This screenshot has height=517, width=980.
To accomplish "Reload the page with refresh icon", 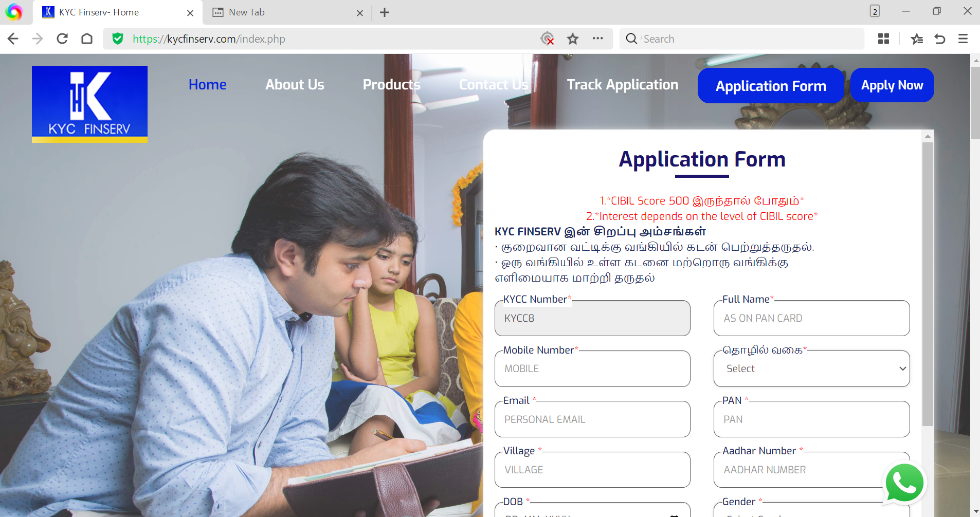I will click(62, 39).
